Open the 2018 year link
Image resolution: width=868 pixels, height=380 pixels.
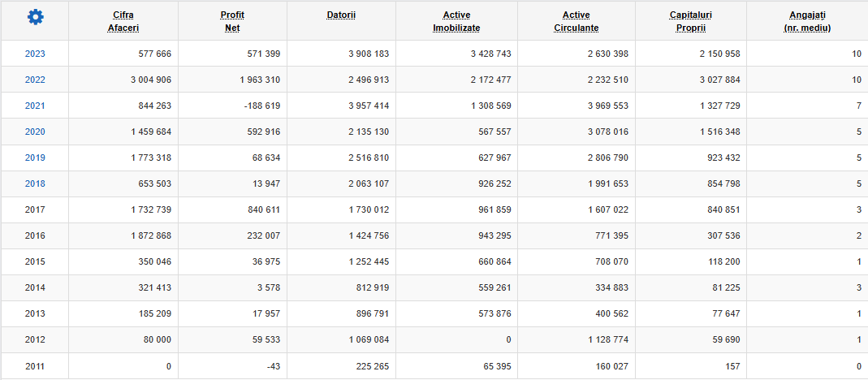point(35,184)
